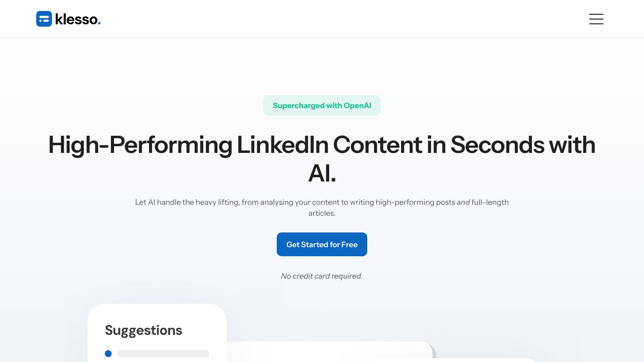644x362 pixels.
Task: Click the Supercharged with OpenAI badge
Action: point(322,106)
